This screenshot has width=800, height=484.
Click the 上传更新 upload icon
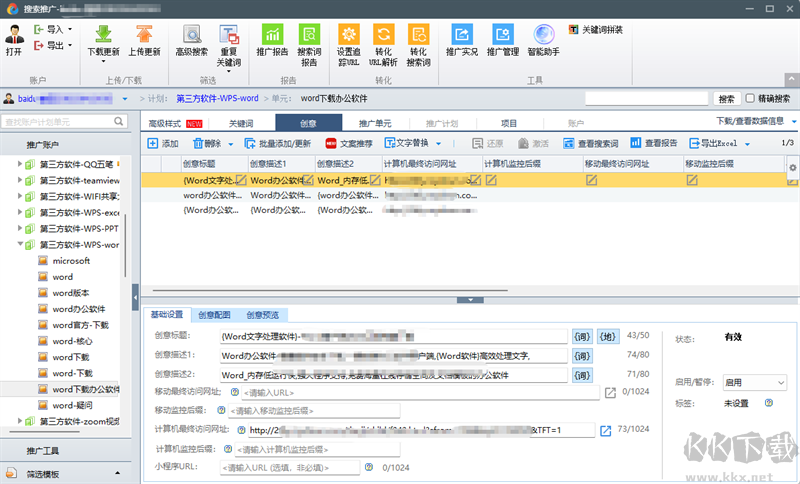[x=144, y=34]
